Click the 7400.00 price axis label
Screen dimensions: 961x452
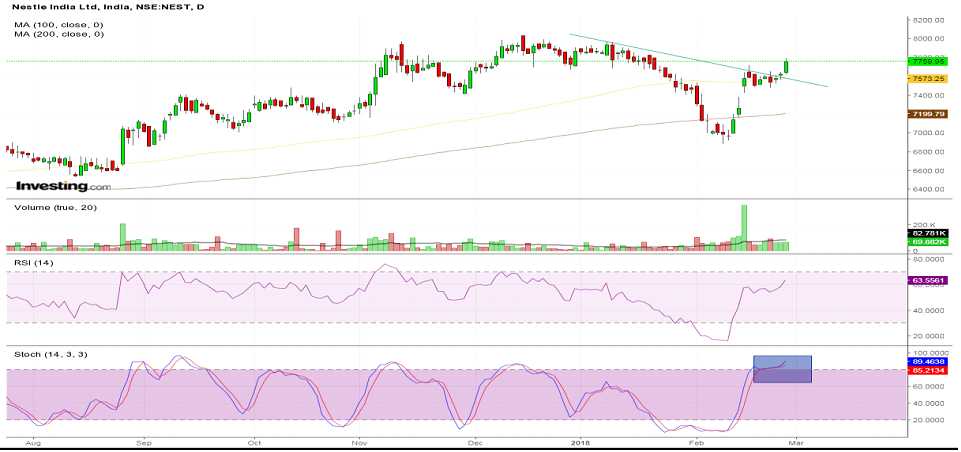pyautogui.click(x=927, y=96)
